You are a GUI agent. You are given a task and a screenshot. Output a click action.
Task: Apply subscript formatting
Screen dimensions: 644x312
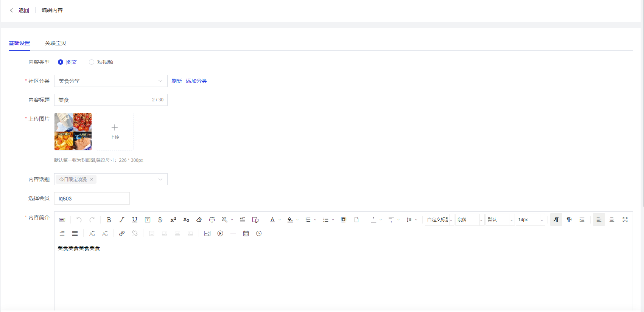pyautogui.click(x=186, y=220)
